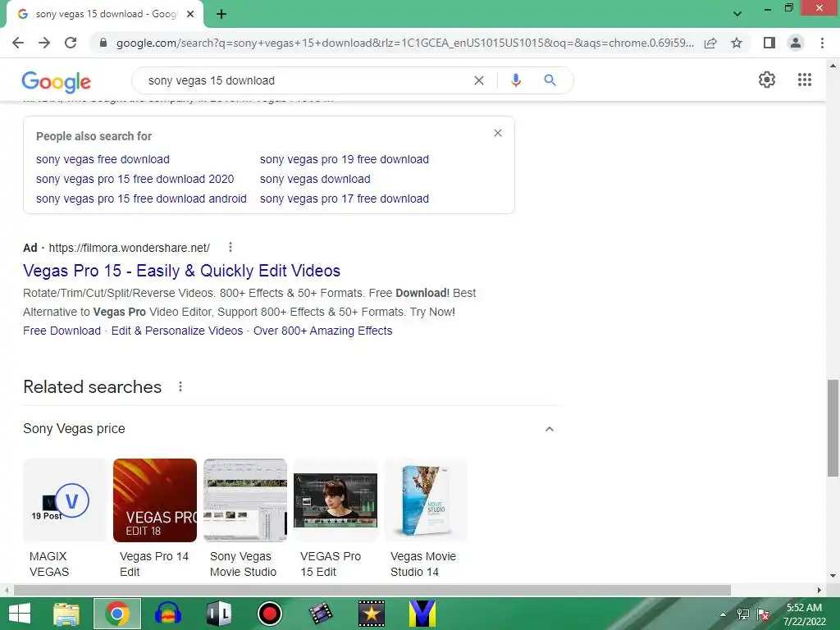Open Vegas Pro 15 ad headline link
The image size is (840, 630).
click(181, 271)
